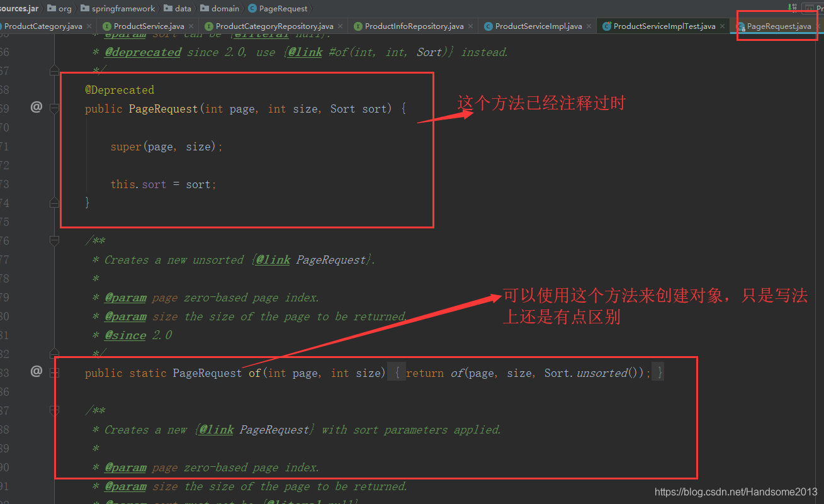Open the ProductService.java editor tab
Screen dimensions: 824x504
click(149, 26)
